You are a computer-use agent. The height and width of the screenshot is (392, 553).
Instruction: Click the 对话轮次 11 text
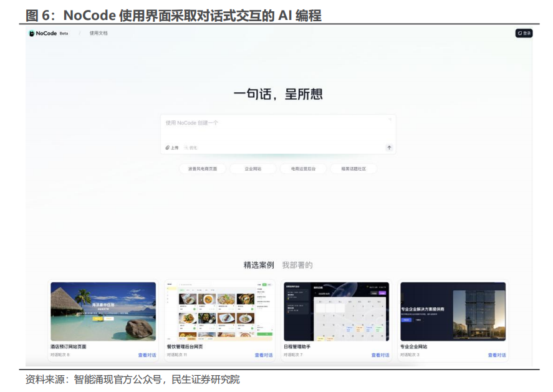(x=177, y=355)
